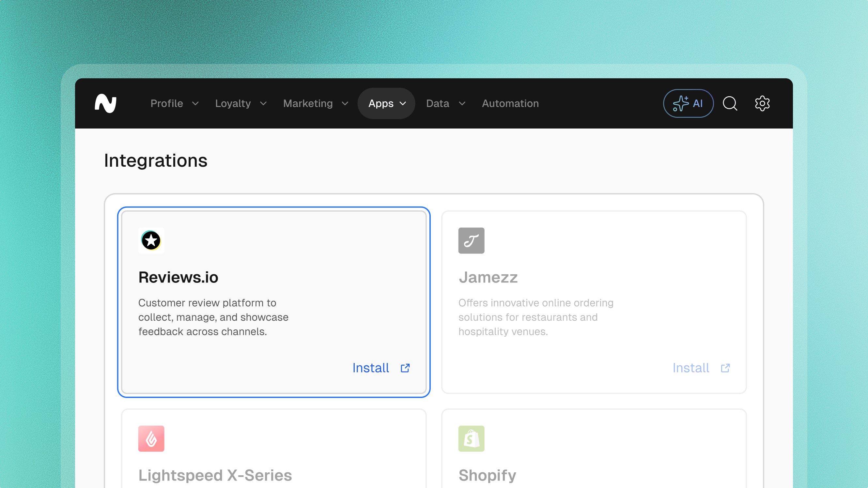868x488 pixels.
Task: Open the Apps menu
Action: pos(386,103)
